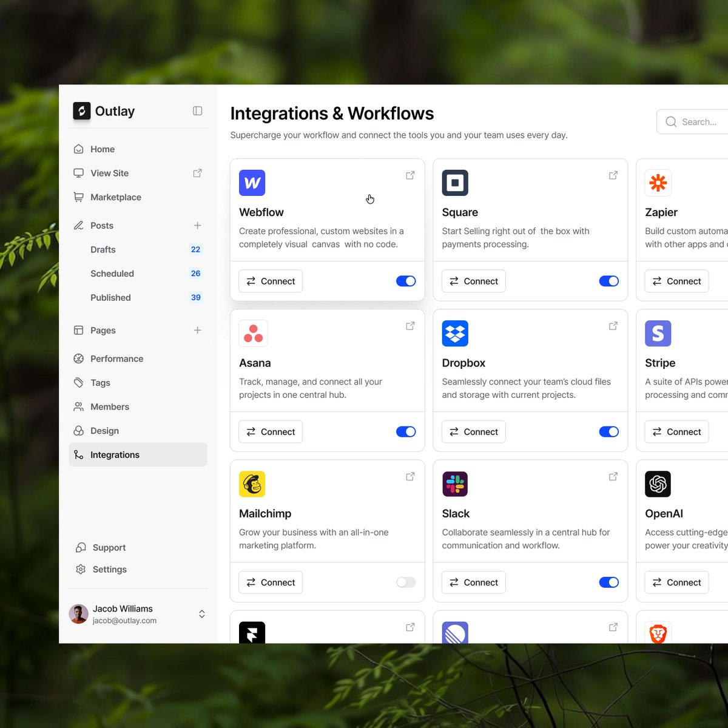
Task: Collapse sidebar using the panel icon
Action: point(197,111)
